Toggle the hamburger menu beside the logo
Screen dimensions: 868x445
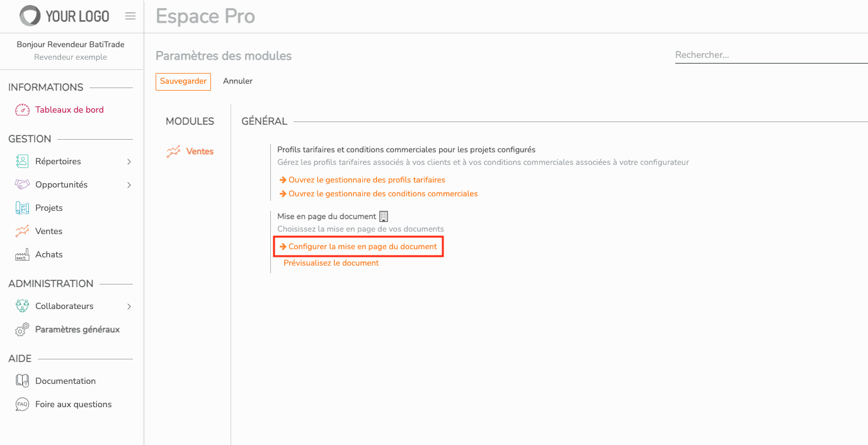pos(130,16)
